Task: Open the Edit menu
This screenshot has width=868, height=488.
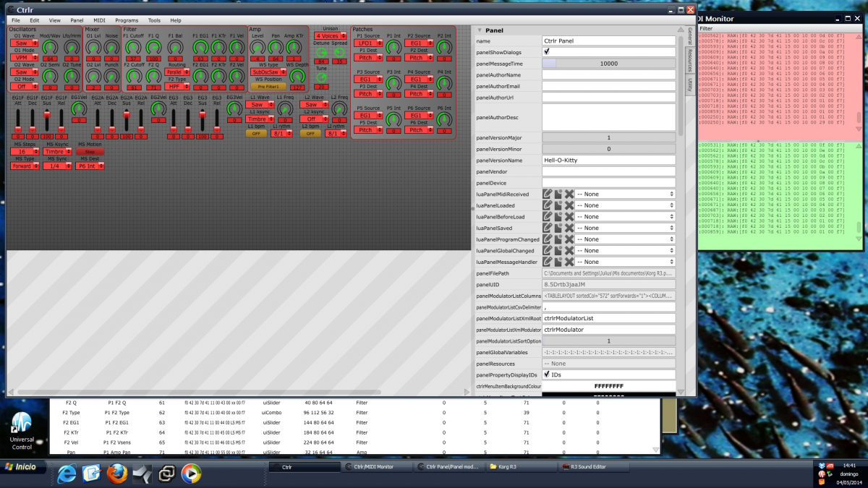Action: click(35, 20)
